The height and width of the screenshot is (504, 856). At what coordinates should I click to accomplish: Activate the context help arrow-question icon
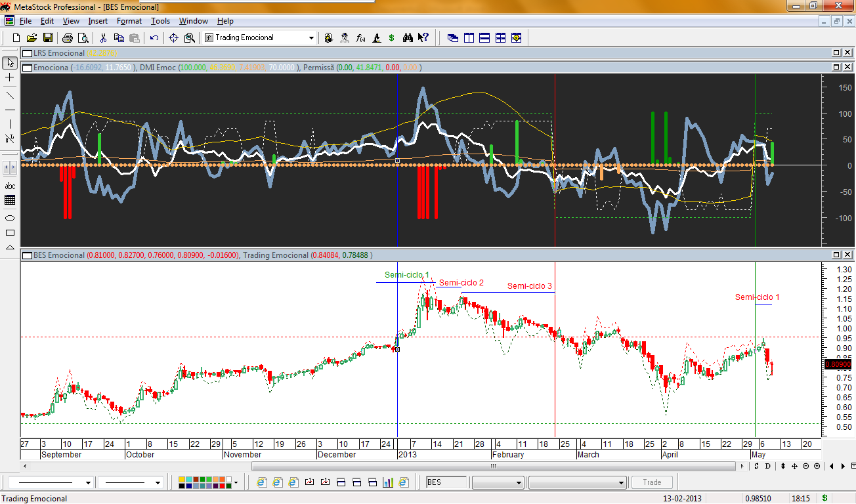coord(423,38)
